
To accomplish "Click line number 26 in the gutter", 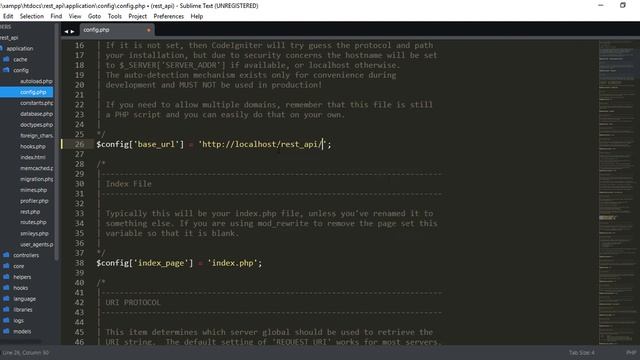I will point(79,144).
